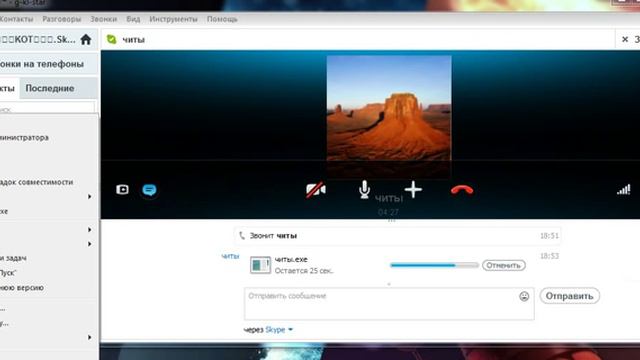The height and width of the screenshot is (360, 640).
Task: Click the 18:53 timestamp
Action: [549, 256]
